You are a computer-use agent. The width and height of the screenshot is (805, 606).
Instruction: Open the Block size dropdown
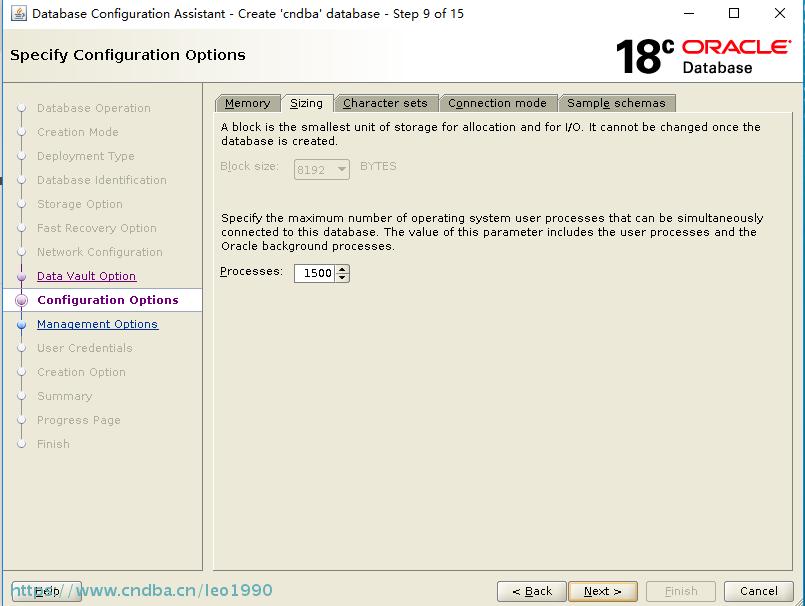point(322,169)
